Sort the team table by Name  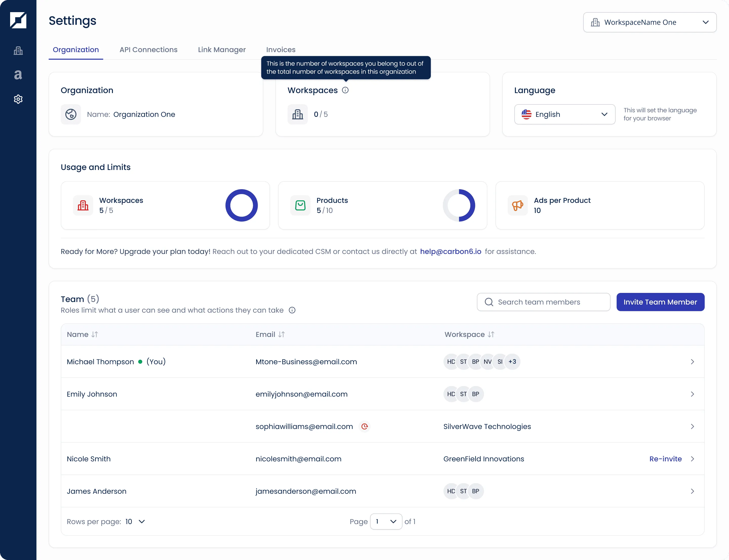click(95, 334)
